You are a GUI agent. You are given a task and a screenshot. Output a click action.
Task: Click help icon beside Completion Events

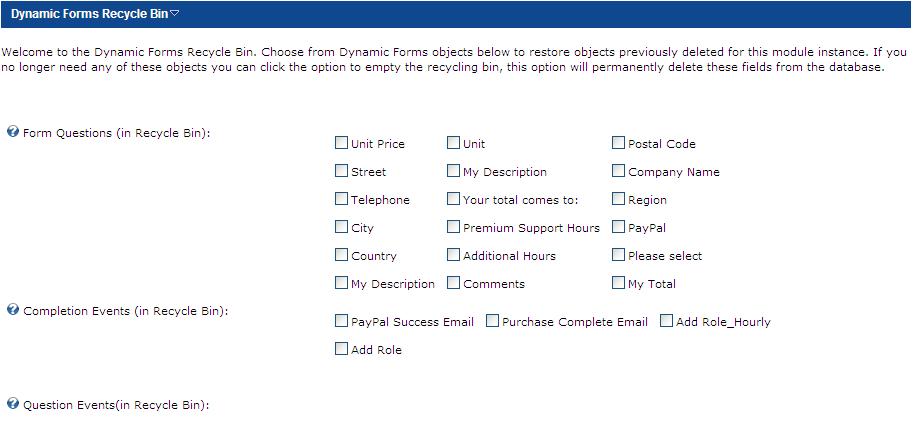pos(13,310)
